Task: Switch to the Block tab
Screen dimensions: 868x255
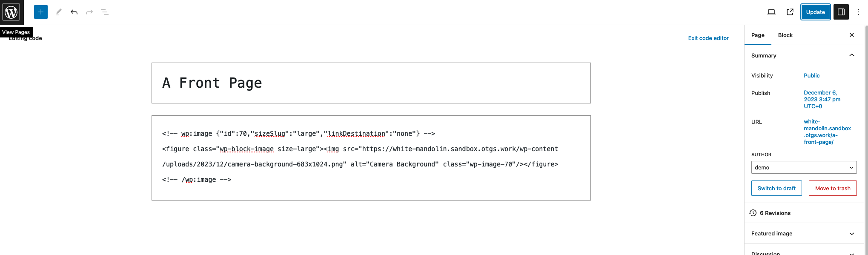Action: tap(785, 35)
